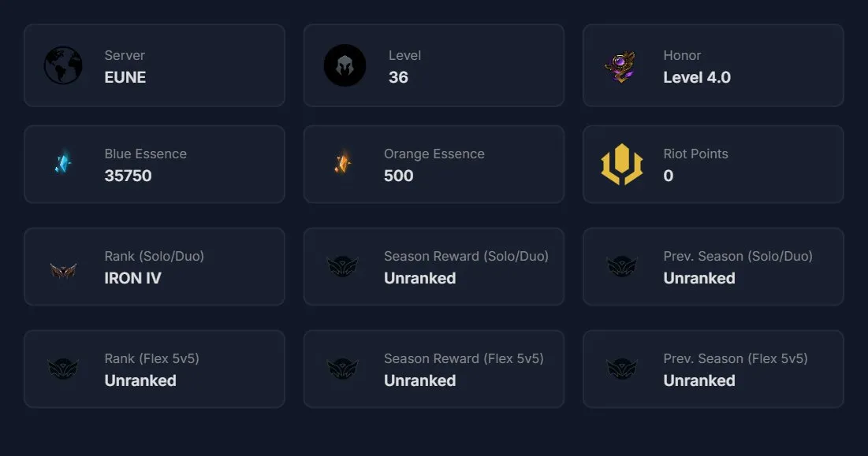This screenshot has height=456, width=868.
Task: Click the Level 36 value
Action: tap(398, 77)
